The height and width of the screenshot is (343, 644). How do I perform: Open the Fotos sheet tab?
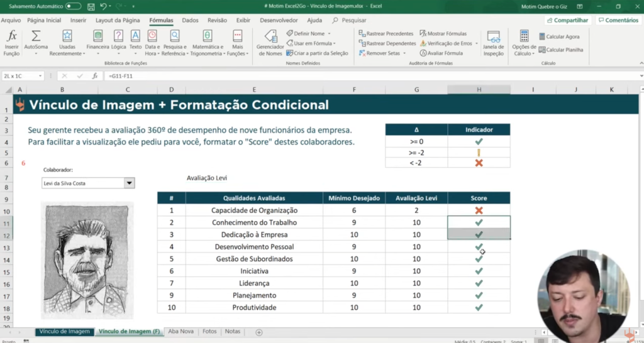pos(209,332)
